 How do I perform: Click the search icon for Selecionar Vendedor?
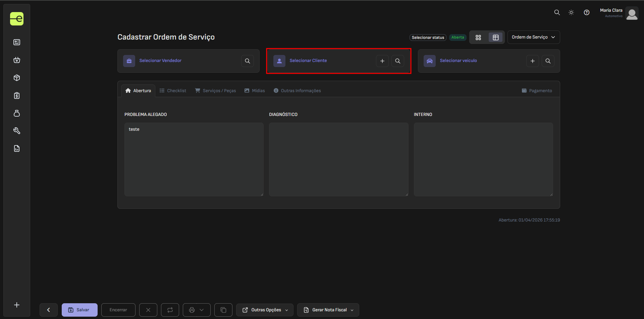point(247,61)
